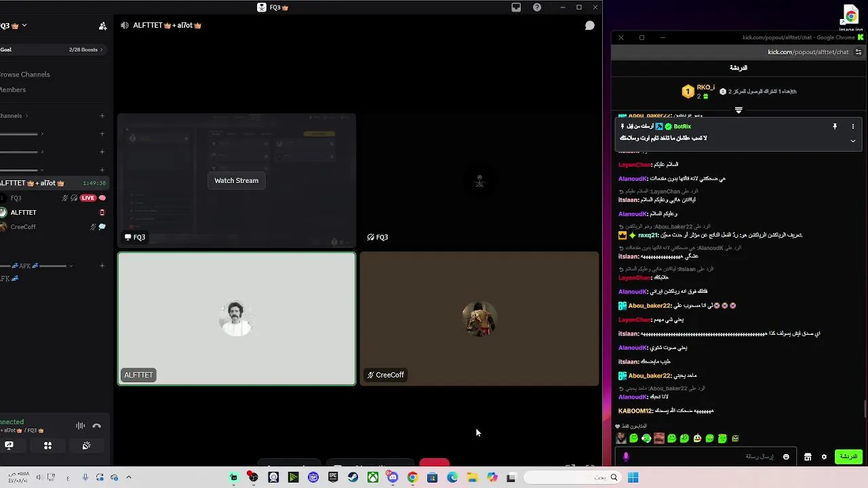Click the Watch Stream button on FQ3's stream
This screenshot has width=868, height=488.
236,180
